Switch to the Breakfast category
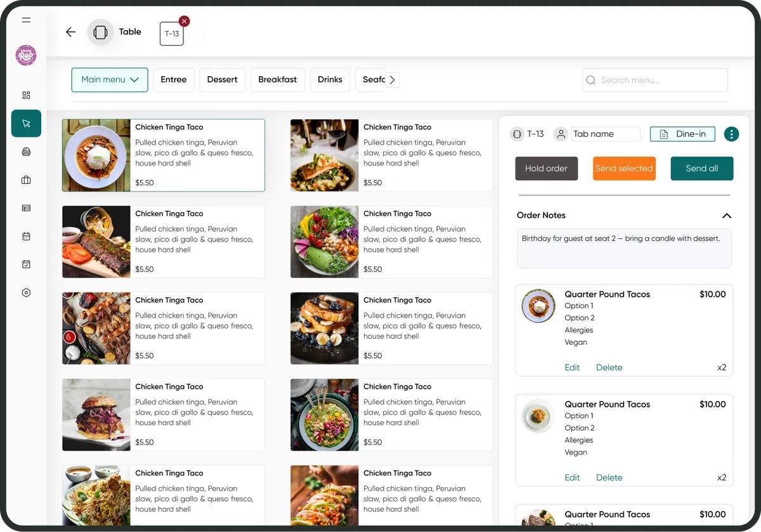This screenshot has width=761, height=532. point(278,80)
